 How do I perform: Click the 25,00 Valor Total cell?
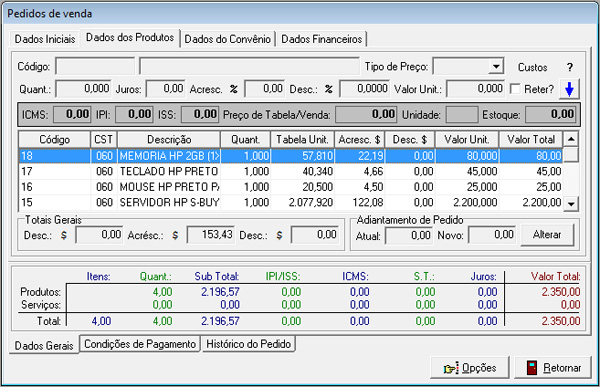click(531, 187)
